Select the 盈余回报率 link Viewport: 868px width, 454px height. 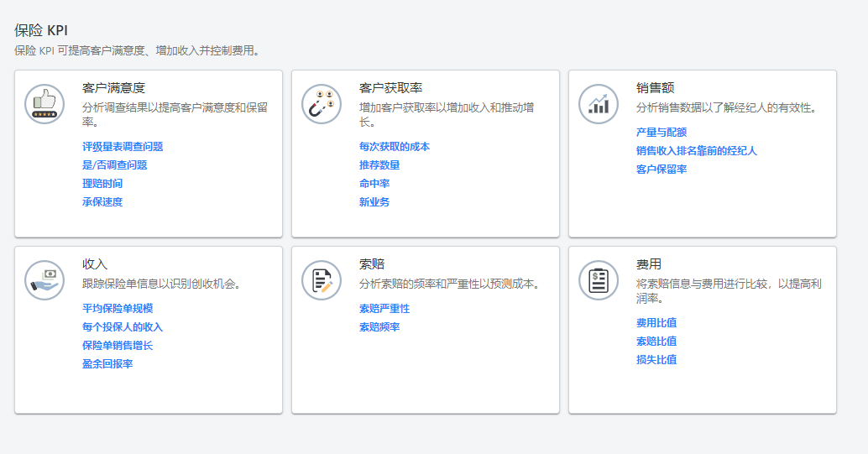coord(107,364)
